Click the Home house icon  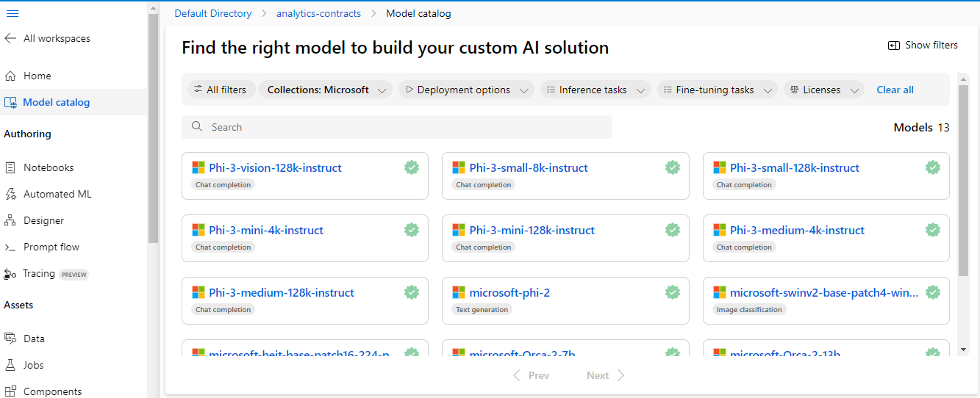pos(10,76)
